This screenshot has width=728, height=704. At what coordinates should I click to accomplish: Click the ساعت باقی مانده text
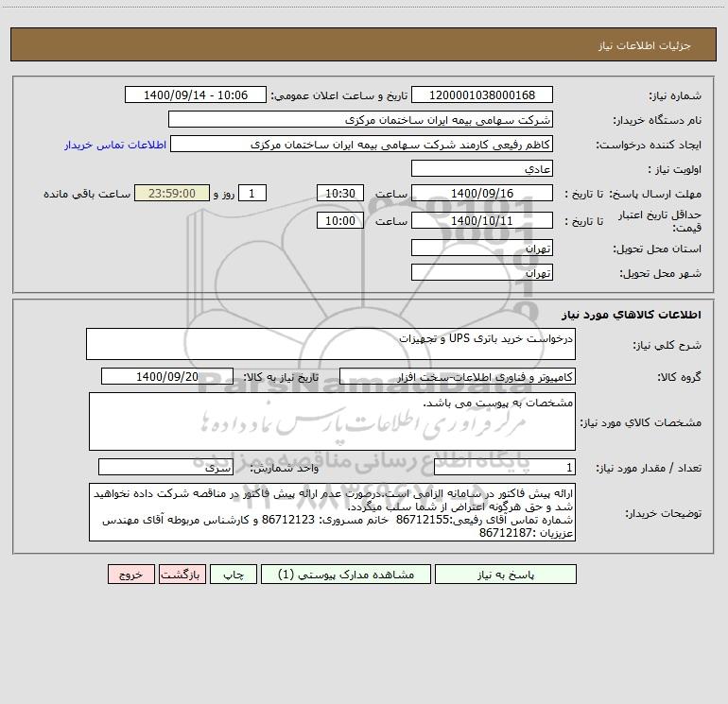(x=87, y=194)
